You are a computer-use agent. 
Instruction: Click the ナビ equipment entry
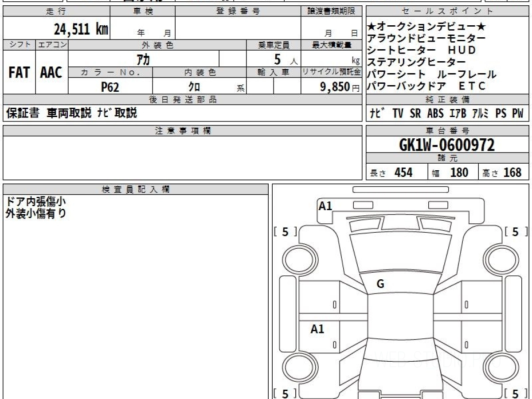pyautogui.click(x=376, y=113)
